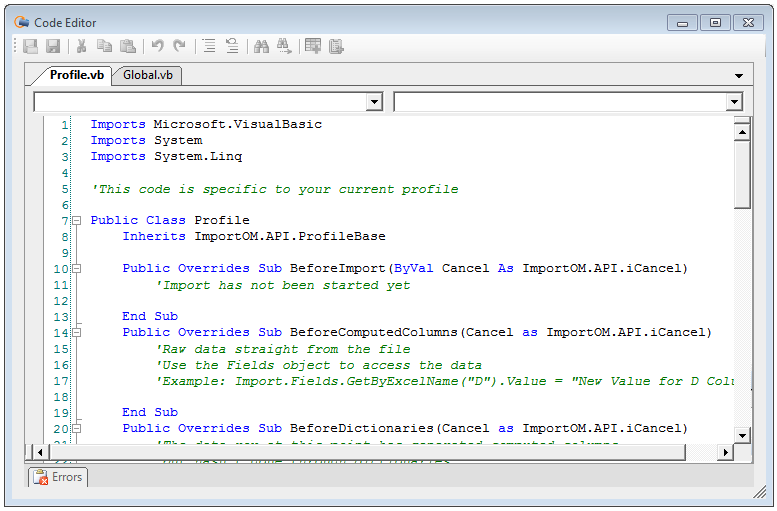Click the comment 'Import has not been started yet'
777x511 pixels.
tap(283, 285)
